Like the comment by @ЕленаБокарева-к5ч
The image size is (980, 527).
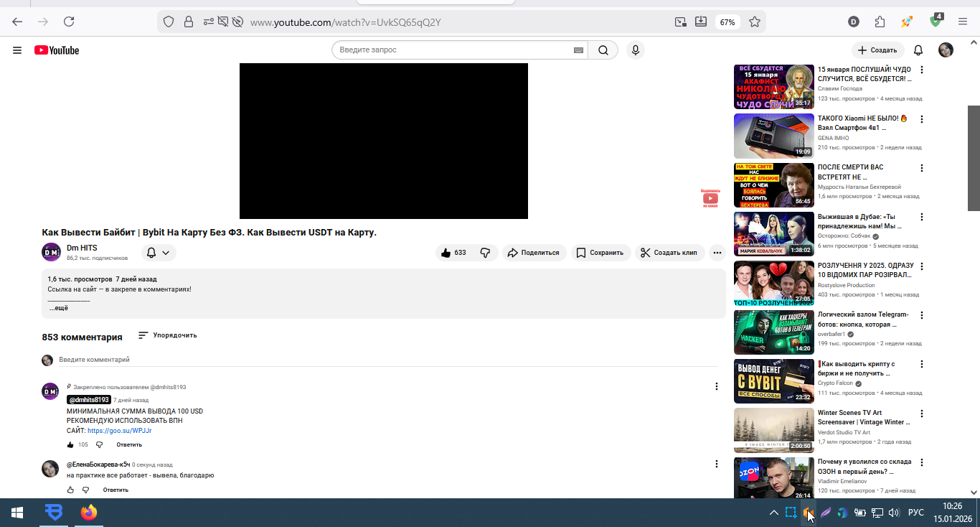pos(70,490)
